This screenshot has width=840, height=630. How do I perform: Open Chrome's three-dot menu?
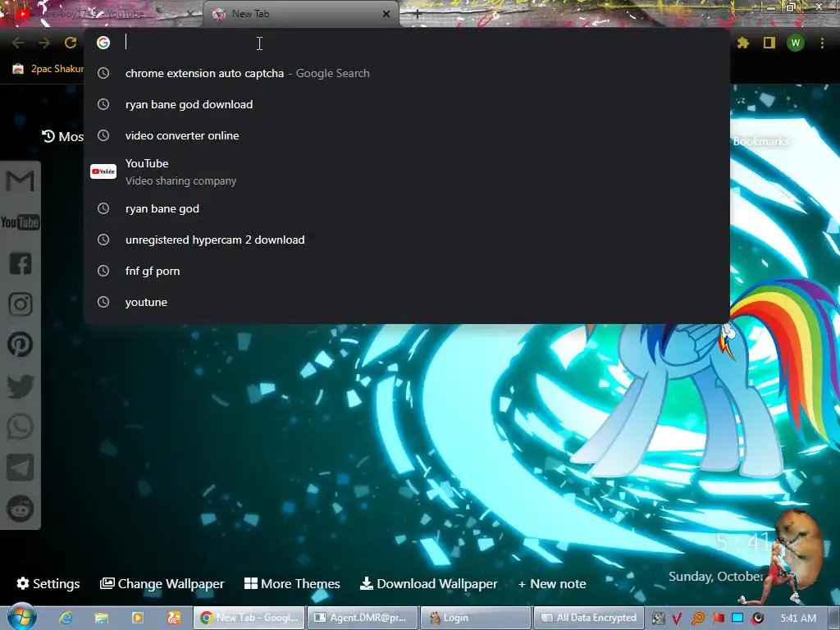click(822, 43)
